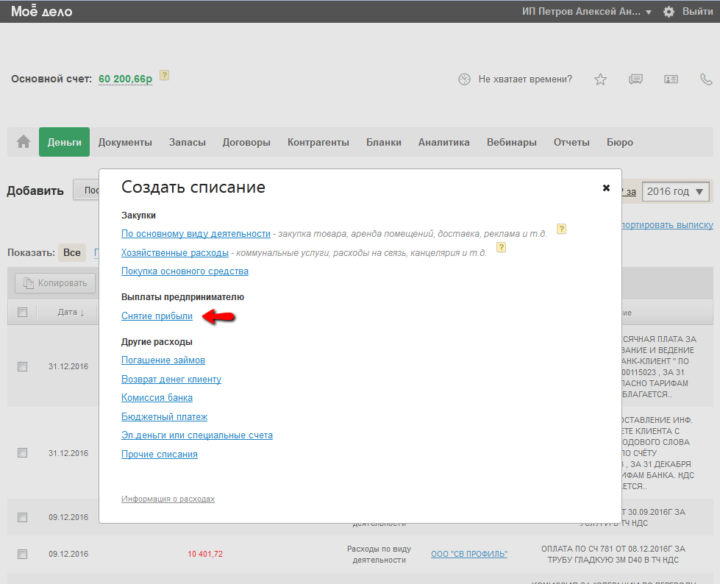Click the 'Выйти' logout link

click(697, 11)
